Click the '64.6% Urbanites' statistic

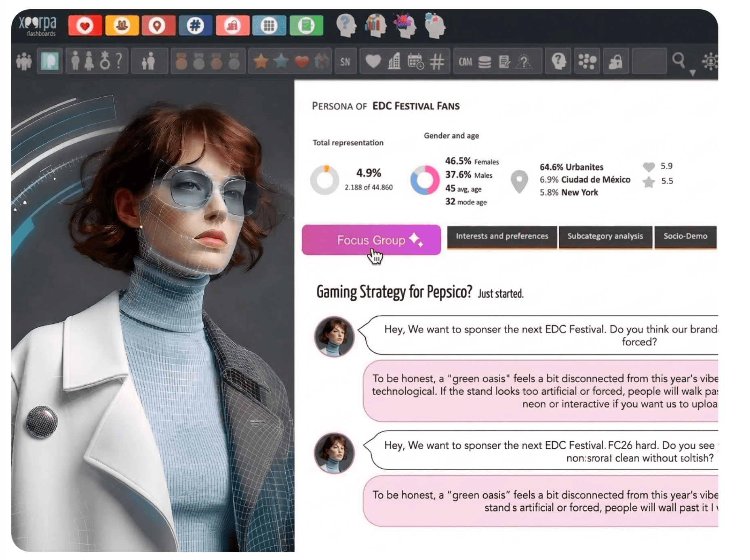[571, 167]
